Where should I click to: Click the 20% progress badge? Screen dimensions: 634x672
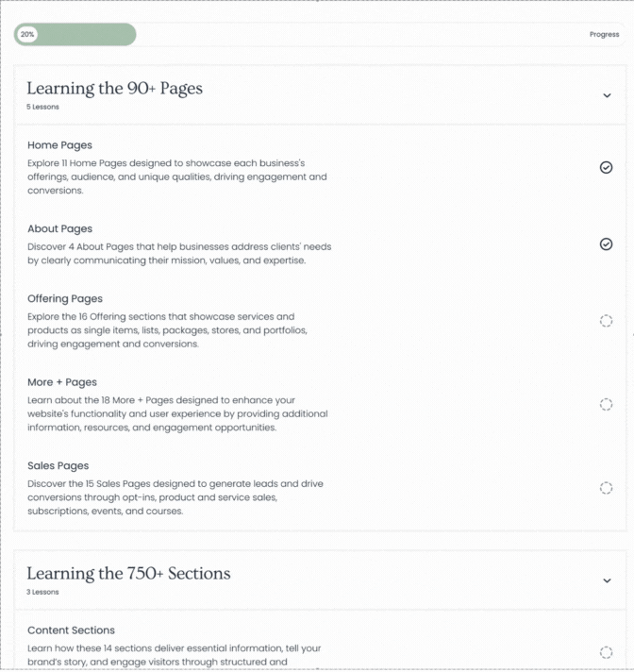point(27,34)
